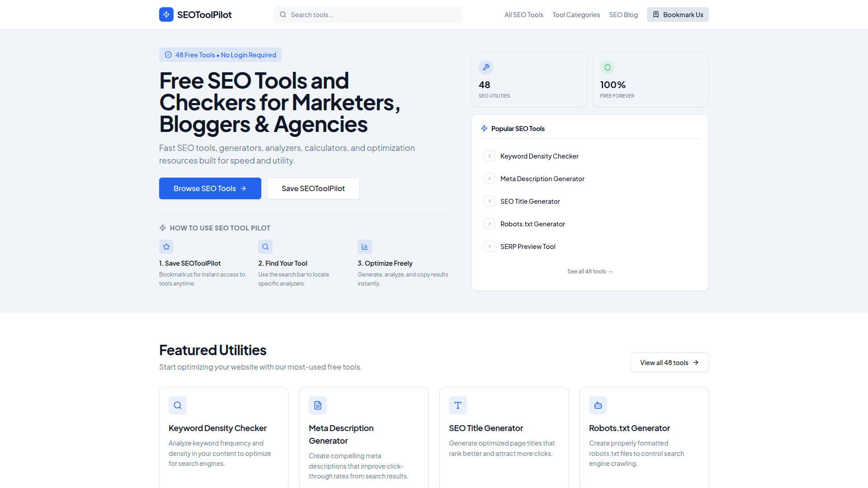Viewport: 868px width, 488px height.
Task: Open the See all 48 tools link
Action: 590,271
